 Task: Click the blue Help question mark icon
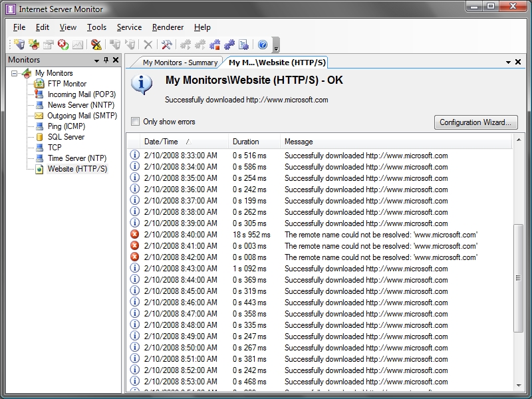[x=263, y=45]
